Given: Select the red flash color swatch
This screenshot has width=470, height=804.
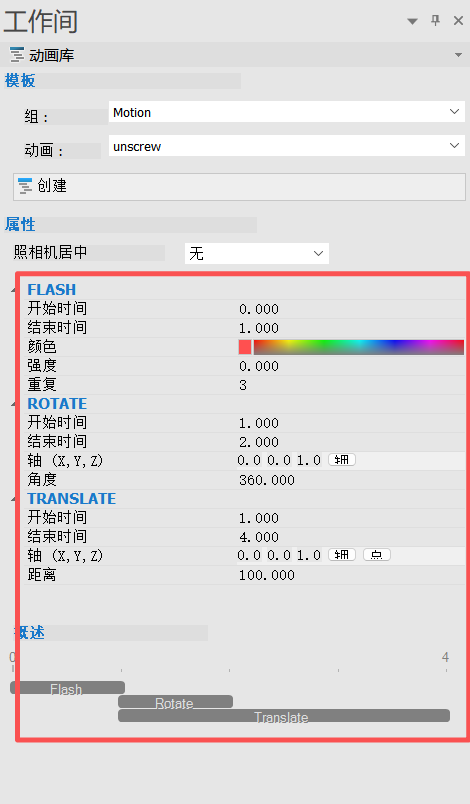Looking at the screenshot, I should (245, 347).
